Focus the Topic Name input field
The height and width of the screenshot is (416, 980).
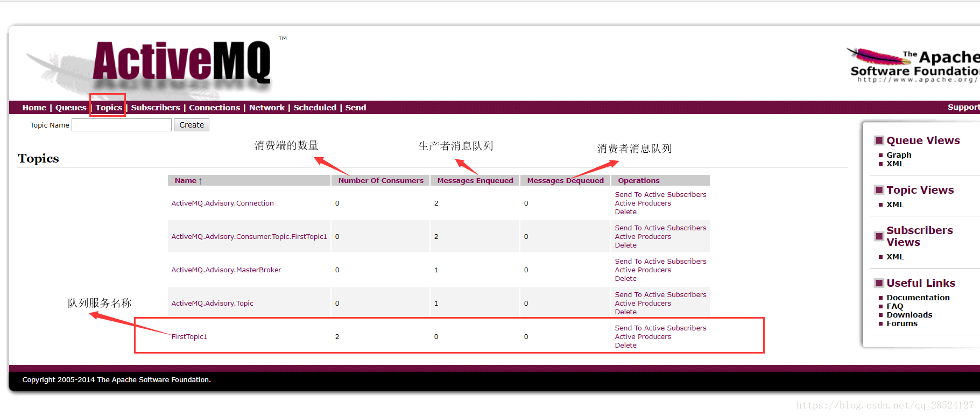pyautogui.click(x=122, y=125)
